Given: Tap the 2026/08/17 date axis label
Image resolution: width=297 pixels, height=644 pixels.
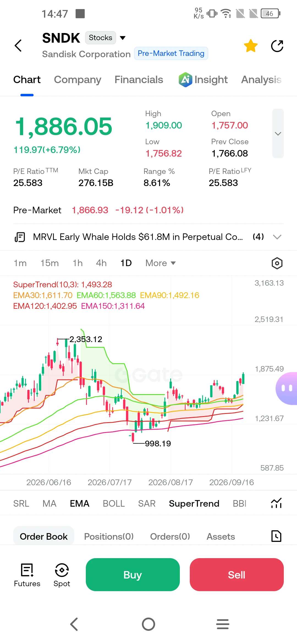Looking at the screenshot, I should [170, 482].
